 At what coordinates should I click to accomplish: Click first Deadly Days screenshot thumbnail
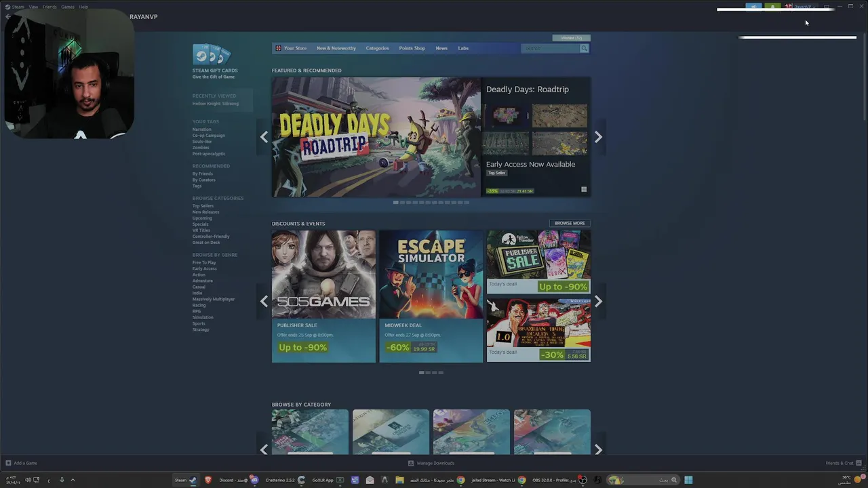point(507,116)
